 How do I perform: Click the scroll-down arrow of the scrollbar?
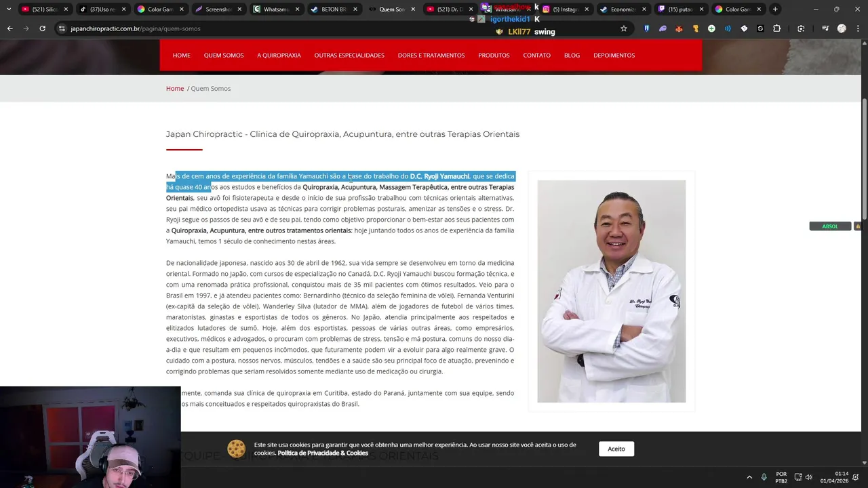click(x=864, y=463)
